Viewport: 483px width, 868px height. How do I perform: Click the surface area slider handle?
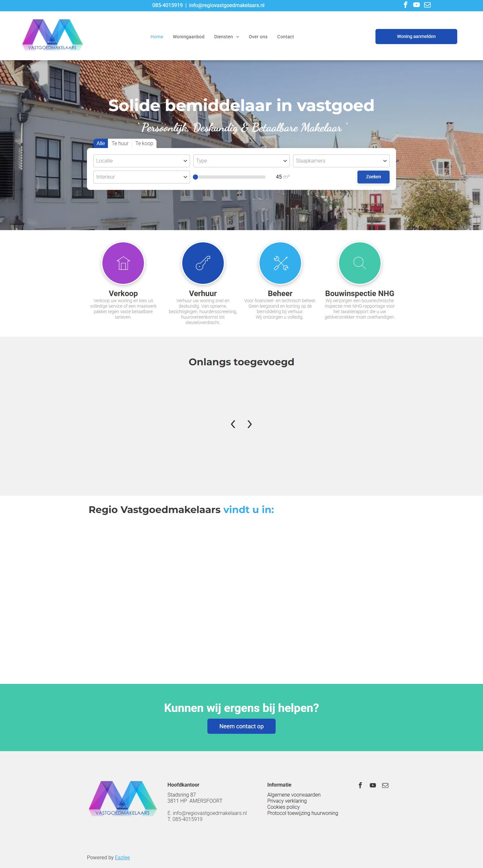coord(195,177)
